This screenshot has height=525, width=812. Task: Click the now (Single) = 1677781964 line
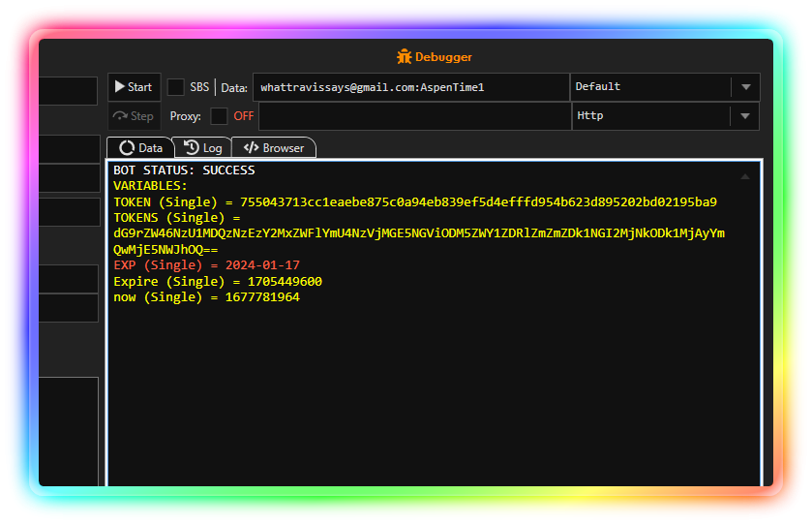[x=206, y=297]
